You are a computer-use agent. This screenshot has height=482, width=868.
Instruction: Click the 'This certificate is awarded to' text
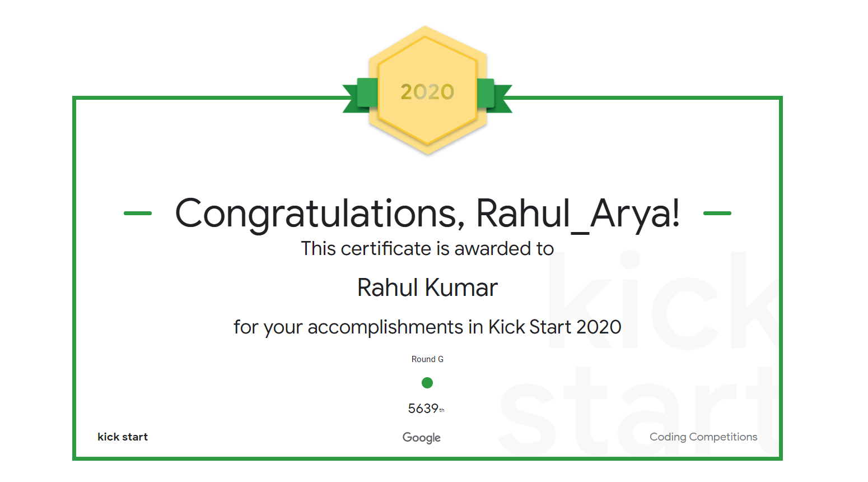pos(427,248)
